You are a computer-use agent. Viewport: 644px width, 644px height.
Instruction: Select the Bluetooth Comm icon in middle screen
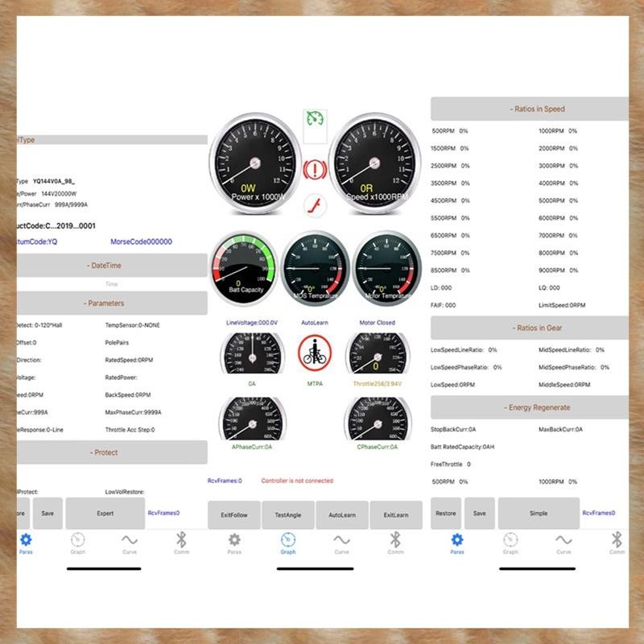[x=395, y=543]
